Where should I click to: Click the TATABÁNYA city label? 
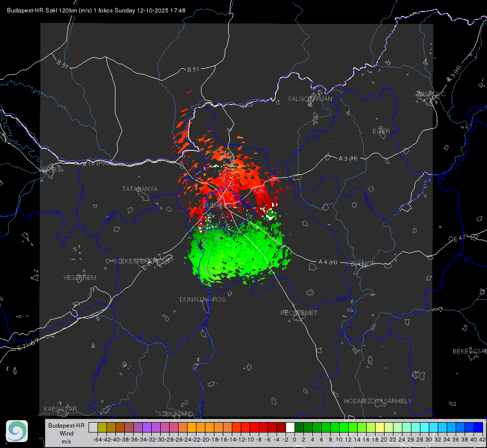click(x=140, y=189)
